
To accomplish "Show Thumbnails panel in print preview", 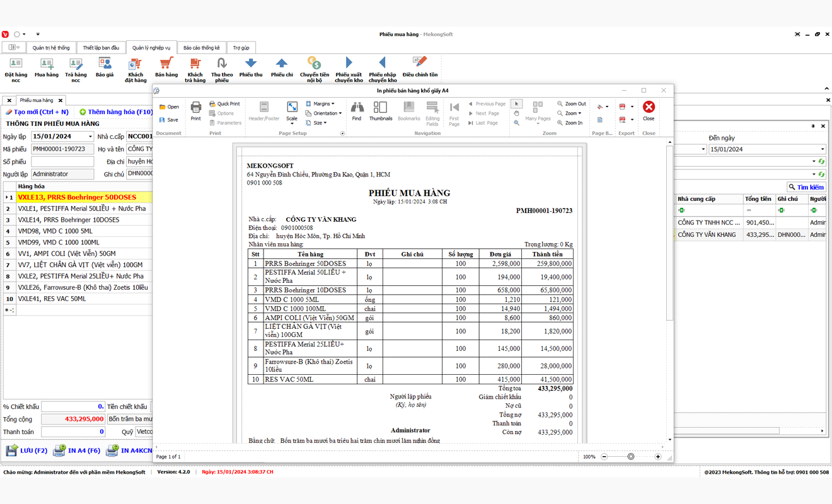I will coord(381,111).
